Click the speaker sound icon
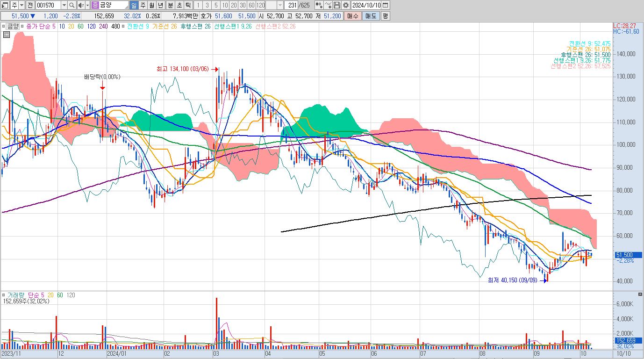Viewport: 644px width, 359px height. [x=80, y=5]
